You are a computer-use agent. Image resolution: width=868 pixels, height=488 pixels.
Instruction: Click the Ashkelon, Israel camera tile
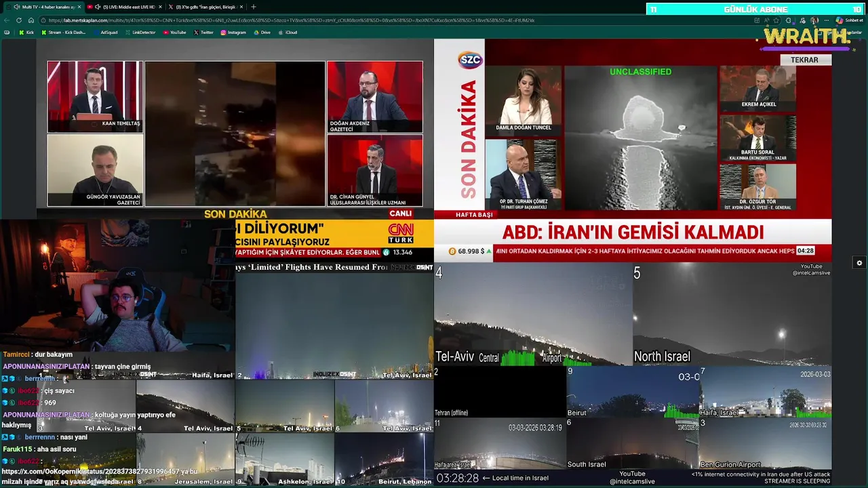(285, 460)
